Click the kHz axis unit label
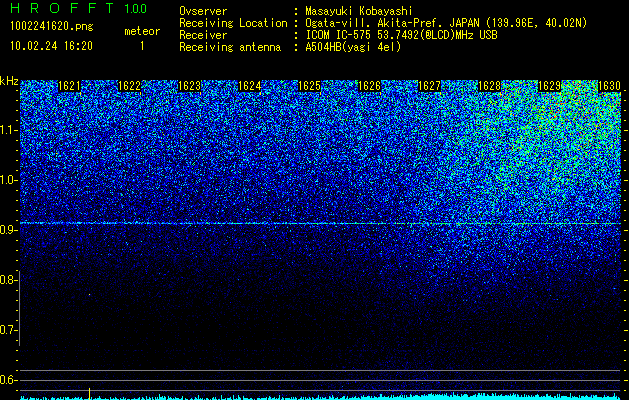 [9, 81]
